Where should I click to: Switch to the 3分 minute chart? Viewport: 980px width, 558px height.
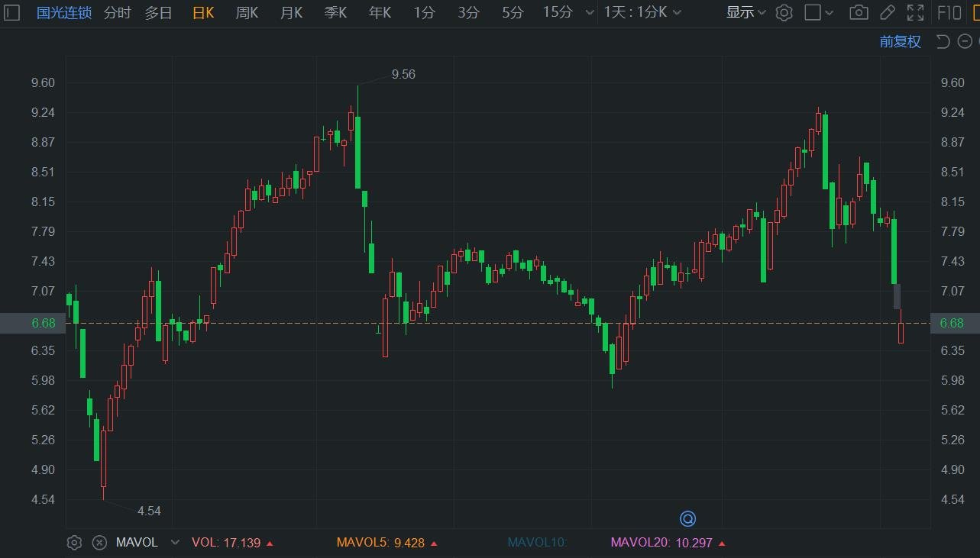[x=469, y=12]
